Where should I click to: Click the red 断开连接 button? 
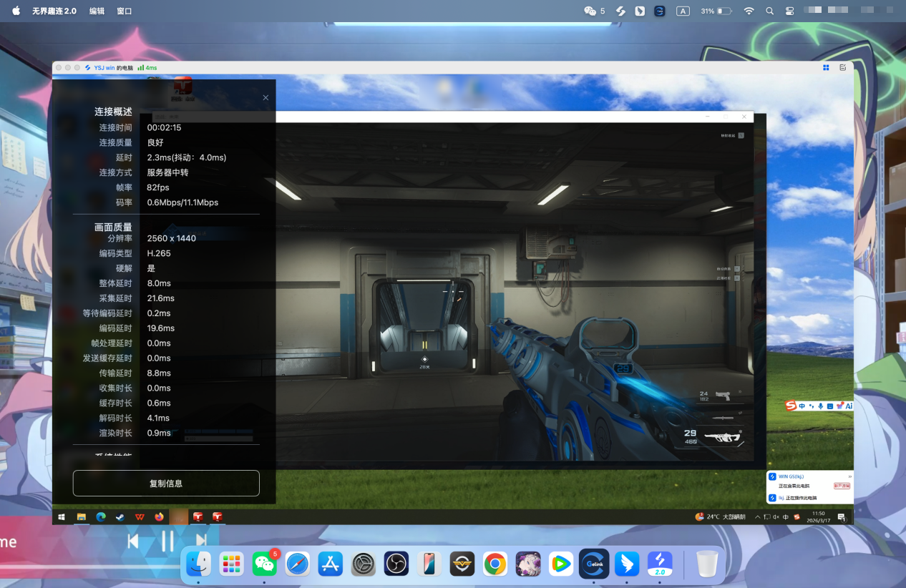pos(842,486)
